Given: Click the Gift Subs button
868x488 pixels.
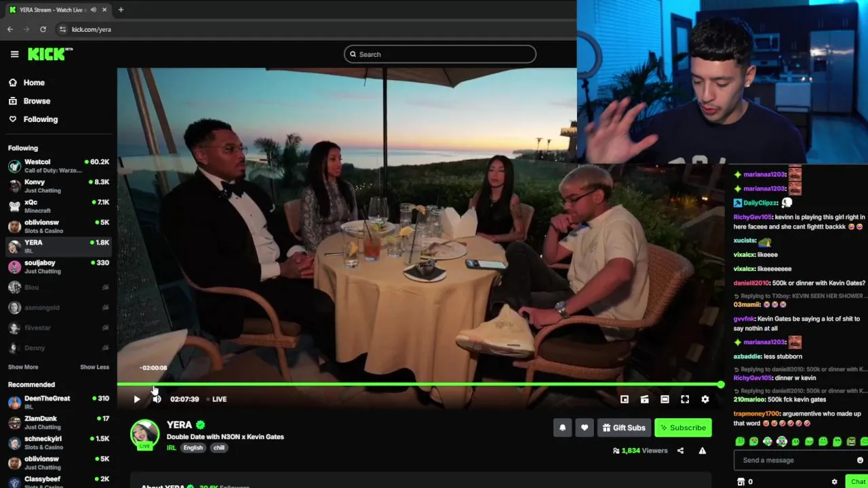Looking at the screenshot, I should (624, 428).
